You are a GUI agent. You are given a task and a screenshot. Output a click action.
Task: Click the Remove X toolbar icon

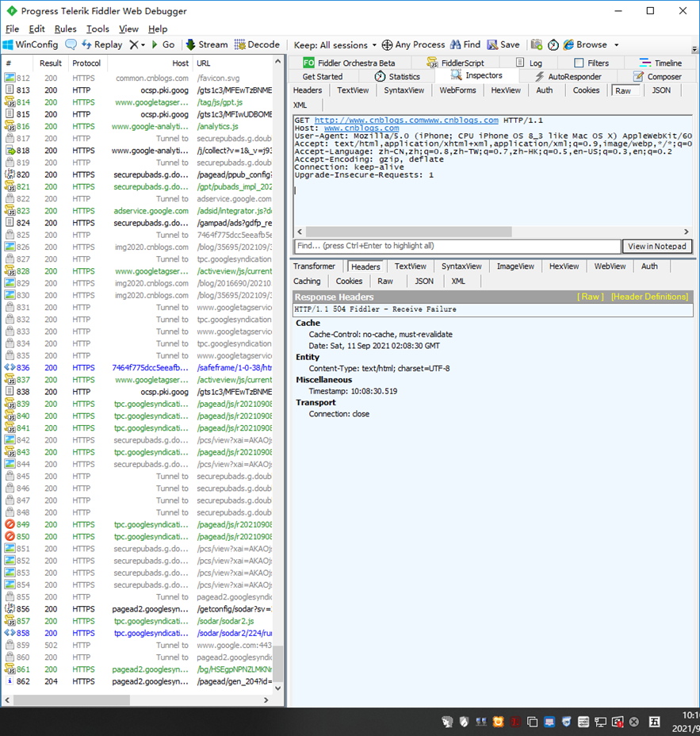pos(134,44)
